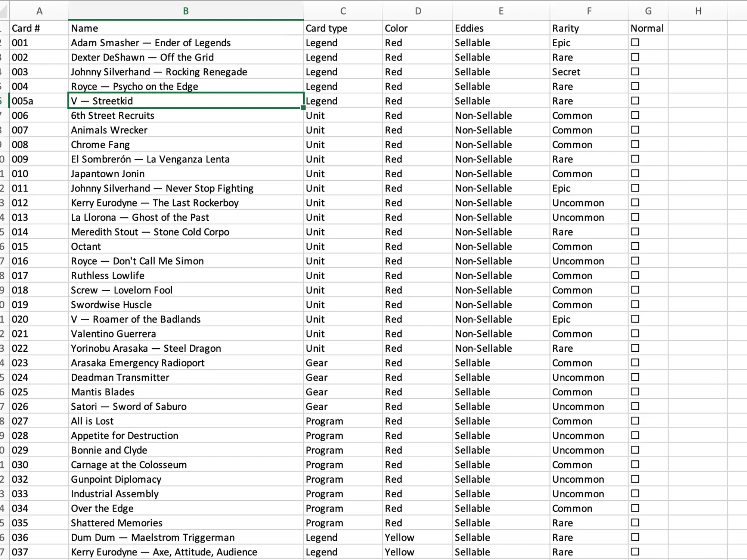This screenshot has height=560, width=747.
Task: Select the cell 'Meredith Stout — Stone Cold Corpo'
Action: 186,232
